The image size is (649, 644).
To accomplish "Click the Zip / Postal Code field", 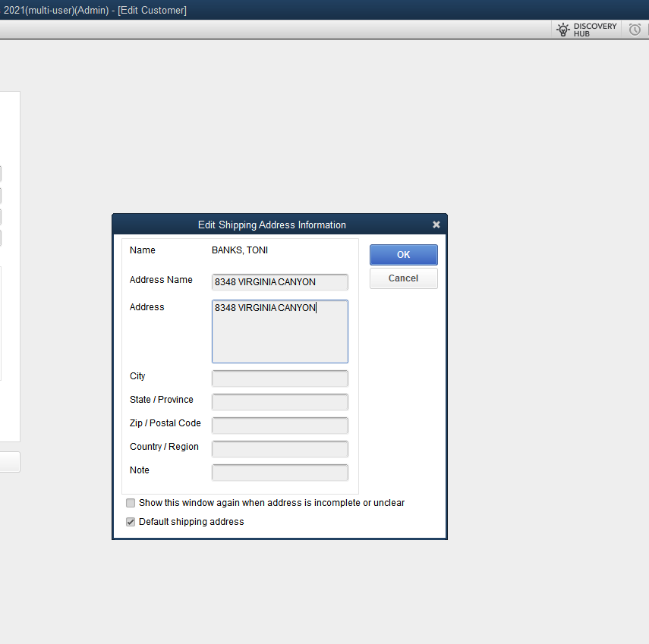I will coord(279,426).
